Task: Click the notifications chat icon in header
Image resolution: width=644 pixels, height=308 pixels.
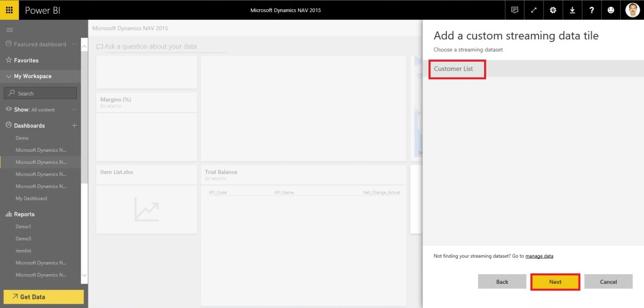Action: tap(515, 10)
